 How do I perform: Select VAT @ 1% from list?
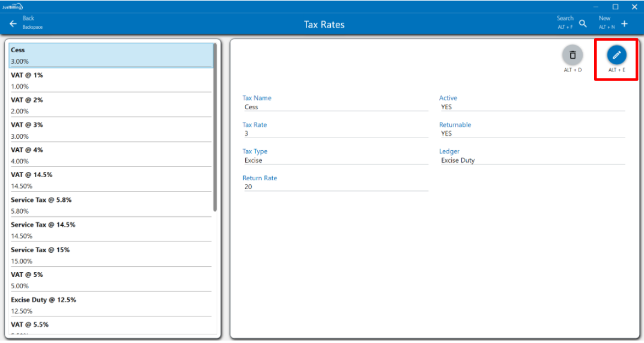[x=111, y=80]
